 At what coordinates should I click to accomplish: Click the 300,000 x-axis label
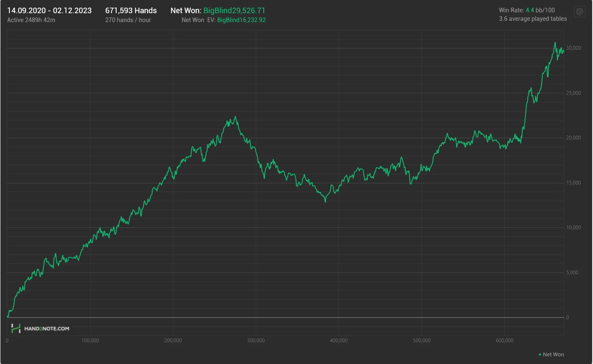pos(255,341)
